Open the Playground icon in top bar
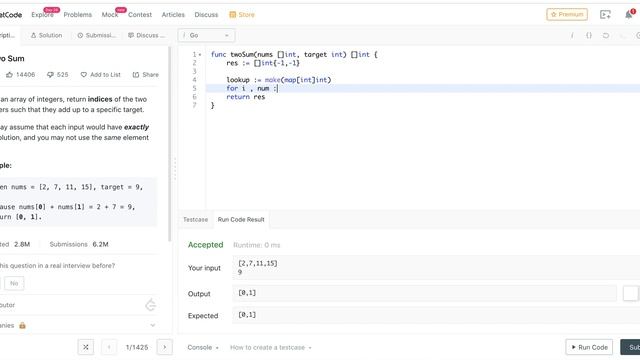This screenshot has height=360, width=640. [605, 15]
